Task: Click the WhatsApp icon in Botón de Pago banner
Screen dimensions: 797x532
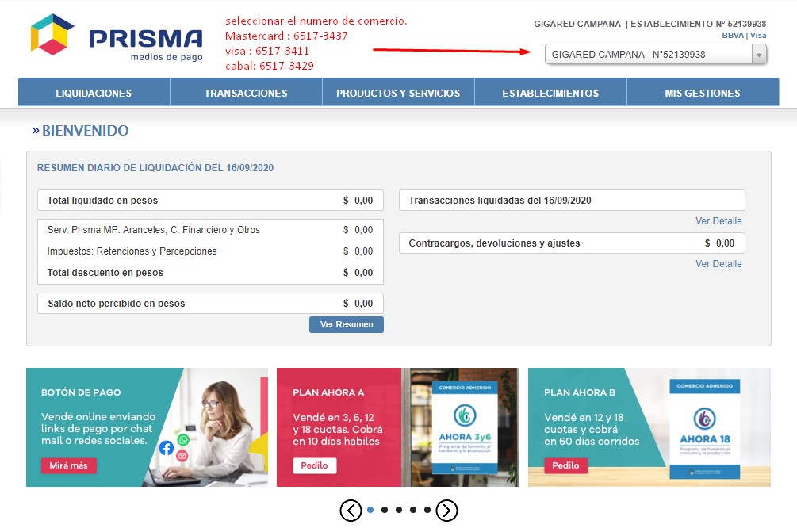Action: coord(184,440)
